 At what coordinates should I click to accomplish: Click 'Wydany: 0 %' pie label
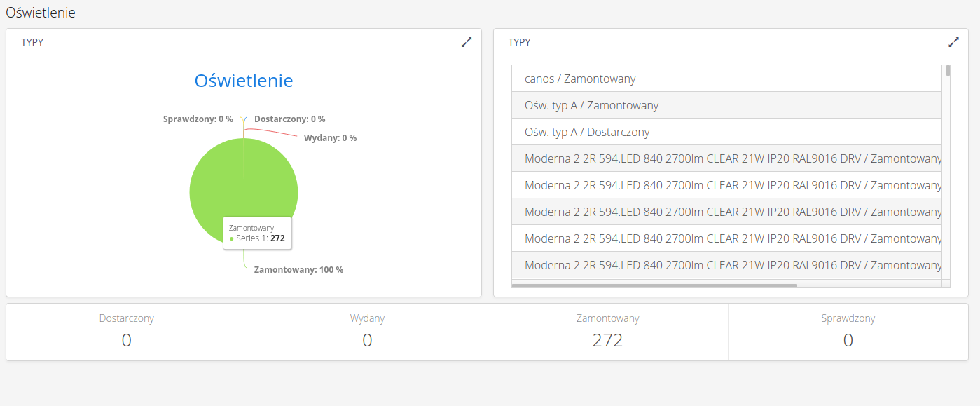(330, 138)
